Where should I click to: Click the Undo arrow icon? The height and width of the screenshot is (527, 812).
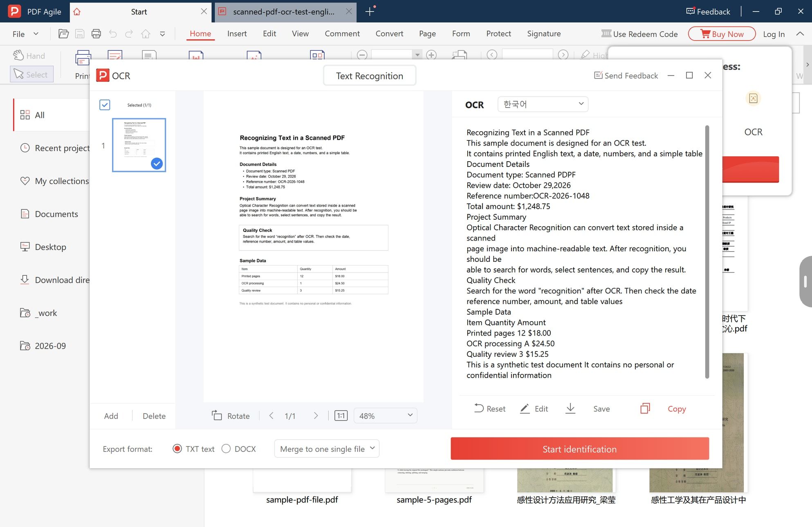pyautogui.click(x=113, y=34)
